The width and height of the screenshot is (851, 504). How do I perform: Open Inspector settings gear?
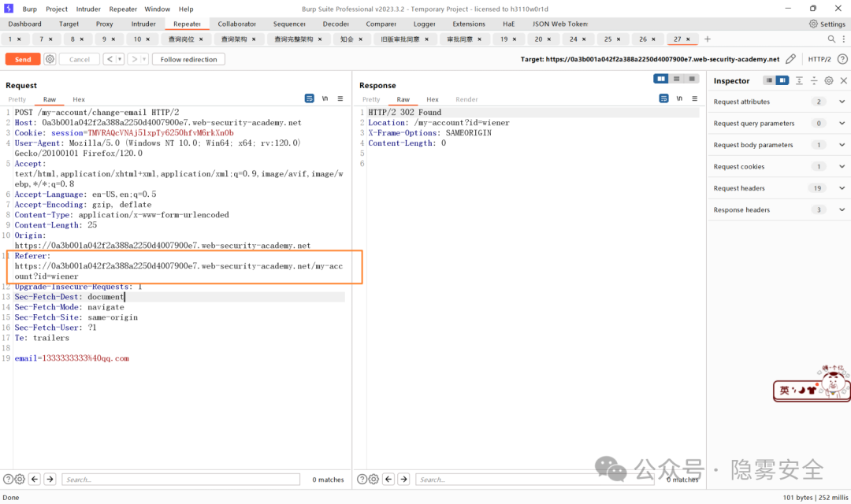829,80
